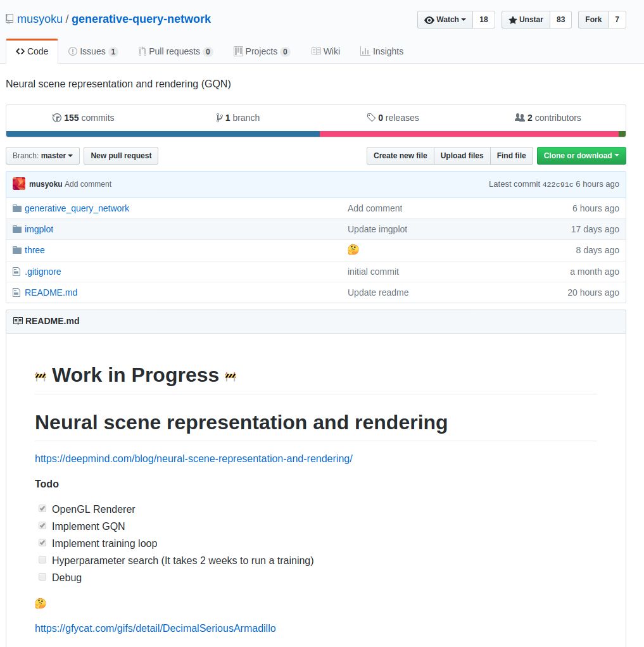Open the Branch: master dropdown
The height and width of the screenshot is (647, 644).
(42, 156)
